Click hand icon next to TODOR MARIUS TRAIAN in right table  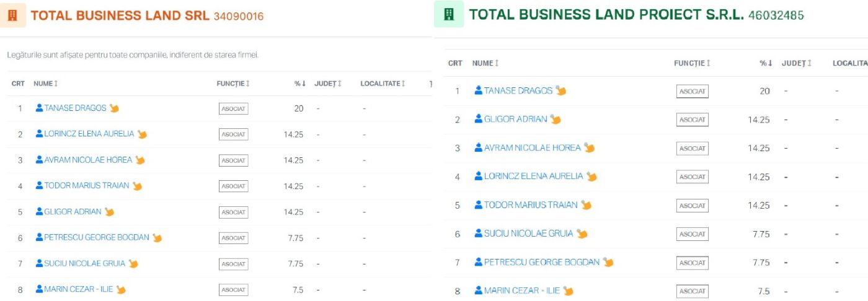click(x=586, y=205)
